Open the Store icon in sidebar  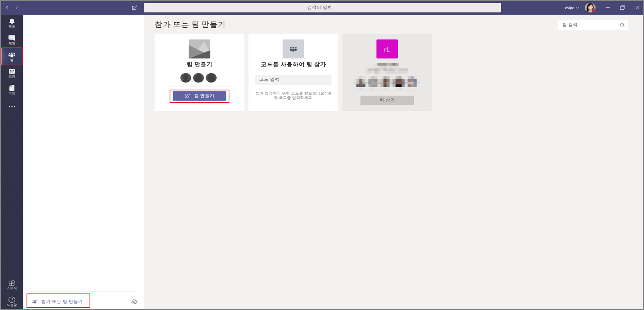(x=12, y=285)
